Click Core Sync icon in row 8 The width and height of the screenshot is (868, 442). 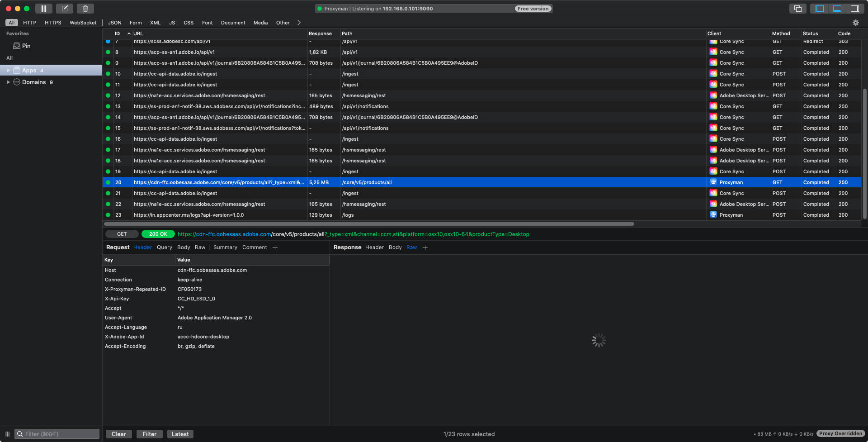(x=713, y=52)
